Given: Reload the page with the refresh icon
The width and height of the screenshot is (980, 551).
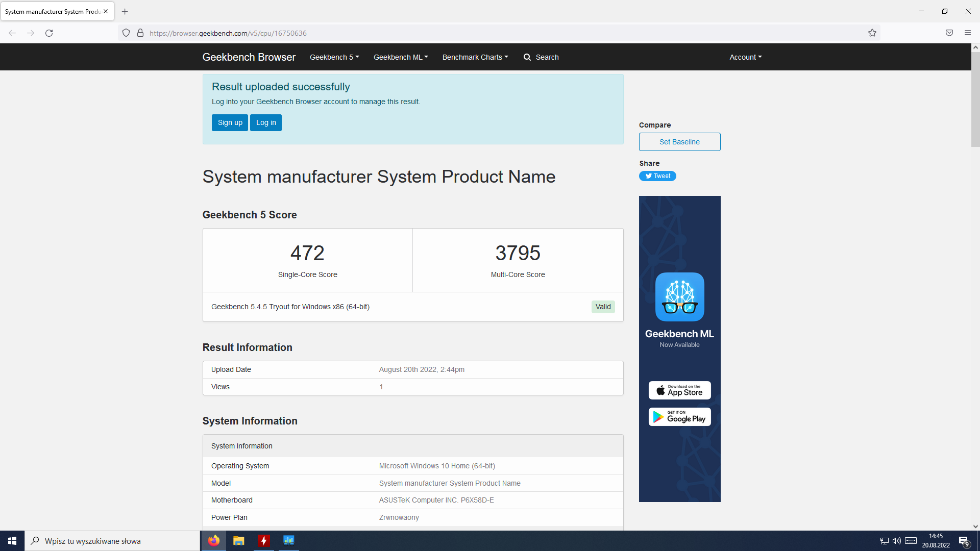Looking at the screenshot, I should 49,33.
